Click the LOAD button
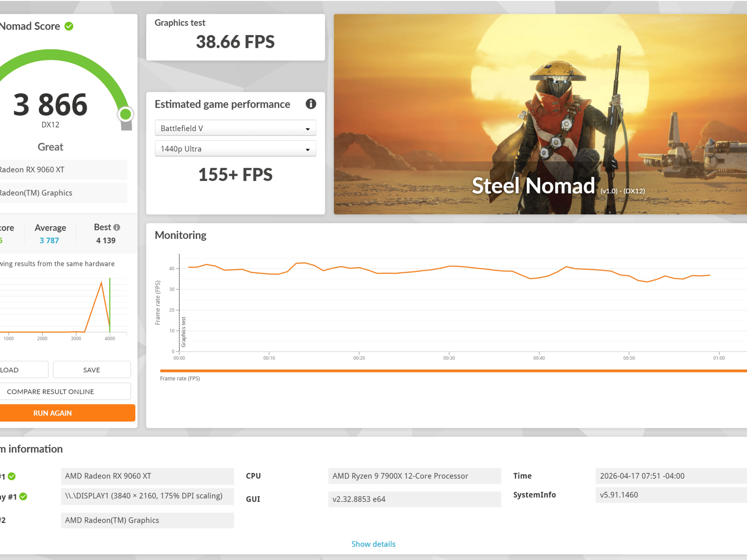Image resolution: width=747 pixels, height=560 pixels. click(x=23, y=370)
